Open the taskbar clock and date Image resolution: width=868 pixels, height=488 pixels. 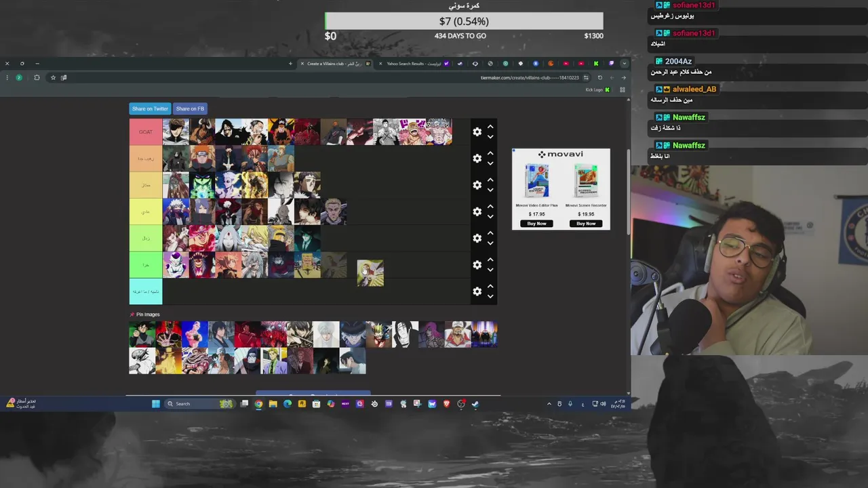[x=618, y=404]
